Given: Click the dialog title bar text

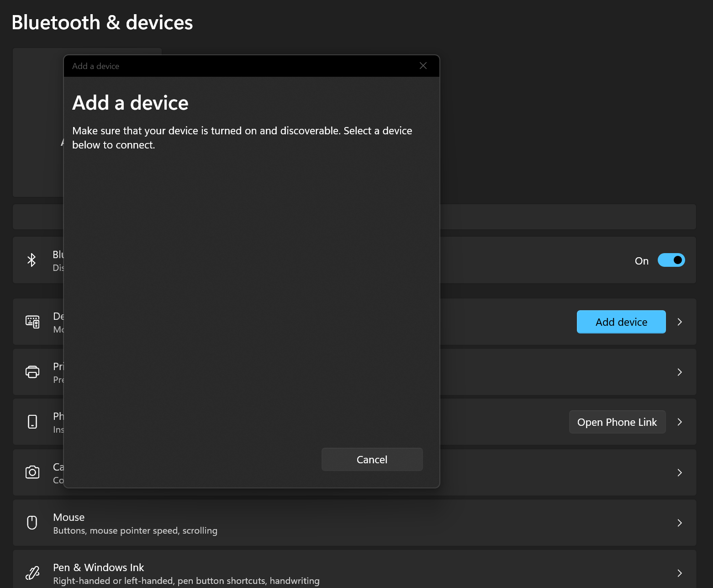Looking at the screenshot, I should [96, 66].
